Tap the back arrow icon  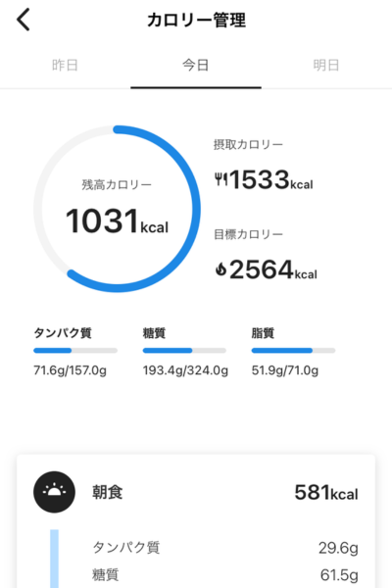click(24, 20)
